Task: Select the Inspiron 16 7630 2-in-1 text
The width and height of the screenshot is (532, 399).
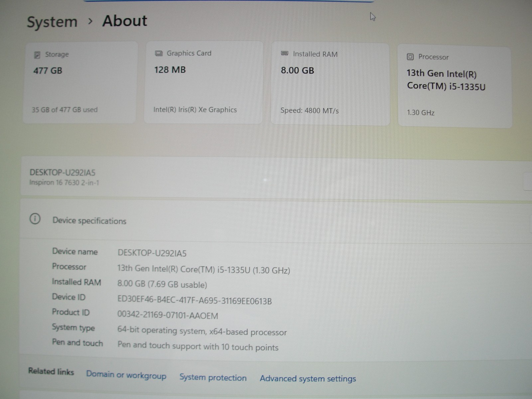Action: (x=64, y=183)
